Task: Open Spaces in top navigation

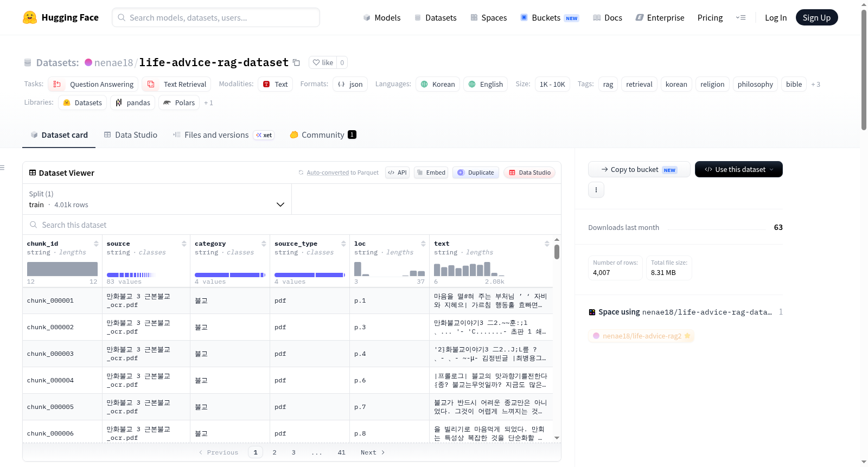Action: coord(489,17)
